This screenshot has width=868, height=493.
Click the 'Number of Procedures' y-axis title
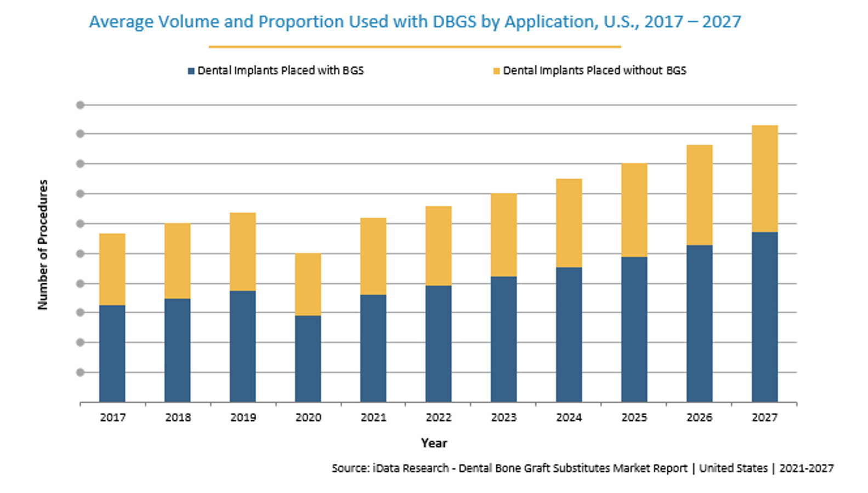pos(43,244)
